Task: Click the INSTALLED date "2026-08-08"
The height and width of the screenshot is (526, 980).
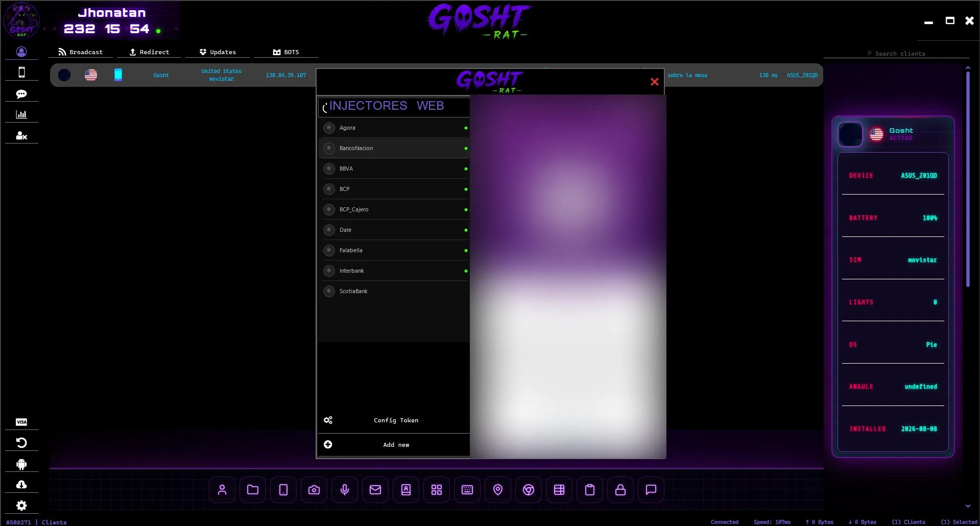Action: (919, 429)
